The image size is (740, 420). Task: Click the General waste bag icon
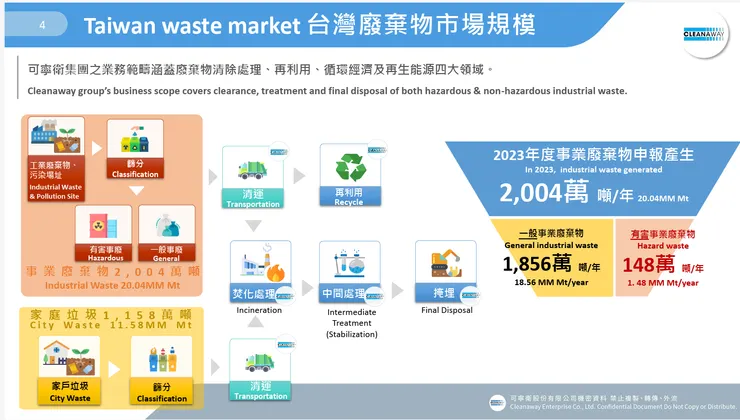[x=167, y=225]
